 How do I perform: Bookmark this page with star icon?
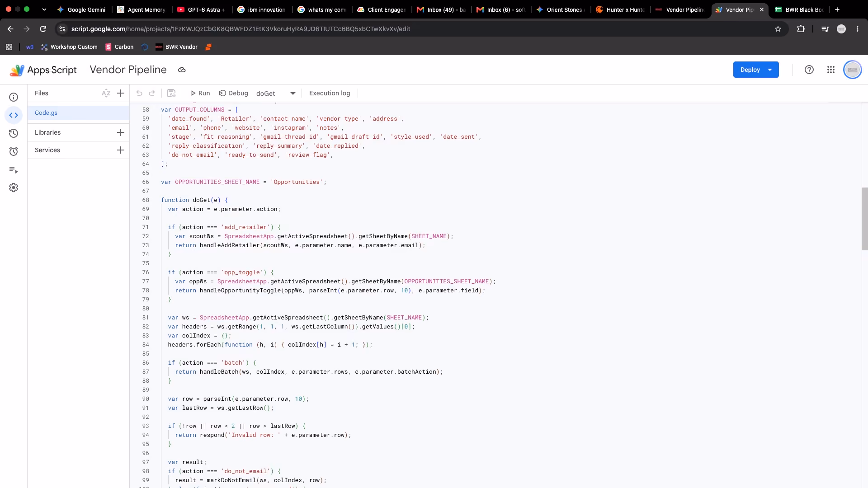pyautogui.click(x=778, y=29)
